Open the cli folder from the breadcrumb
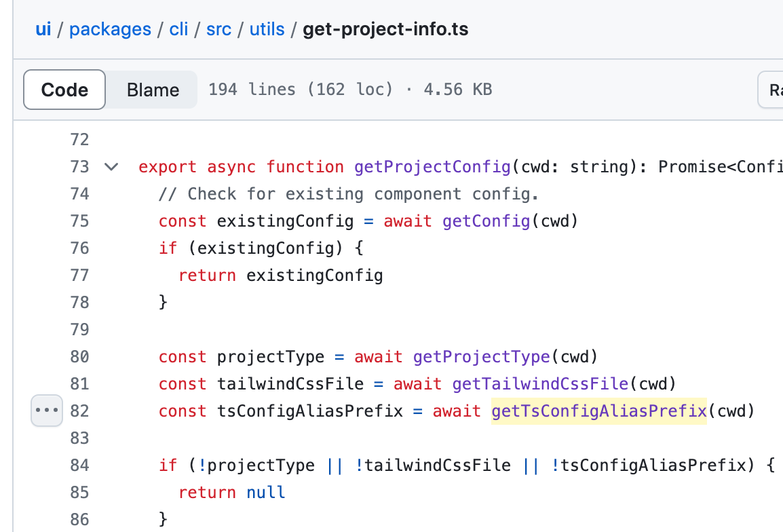This screenshot has height=532, width=783. click(178, 28)
